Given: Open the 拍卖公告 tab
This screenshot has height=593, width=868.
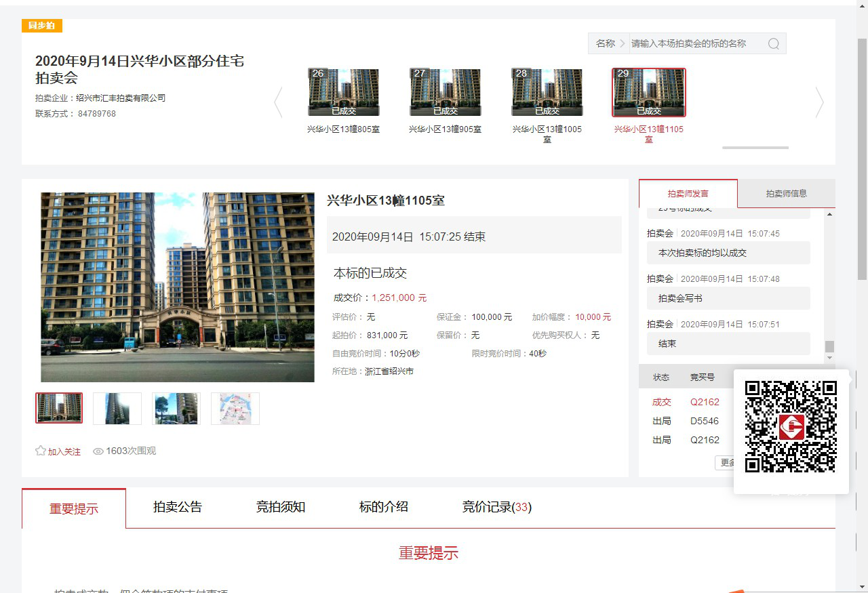Looking at the screenshot, I should point(178,507).
